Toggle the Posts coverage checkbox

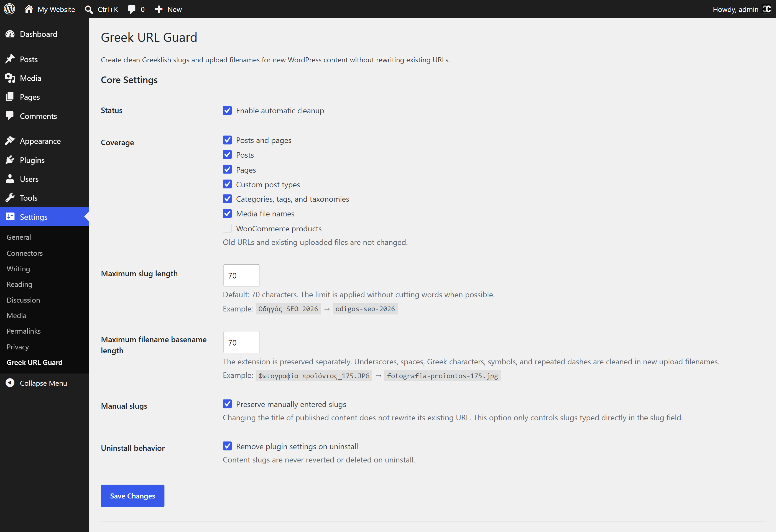[x=227, y=155]
